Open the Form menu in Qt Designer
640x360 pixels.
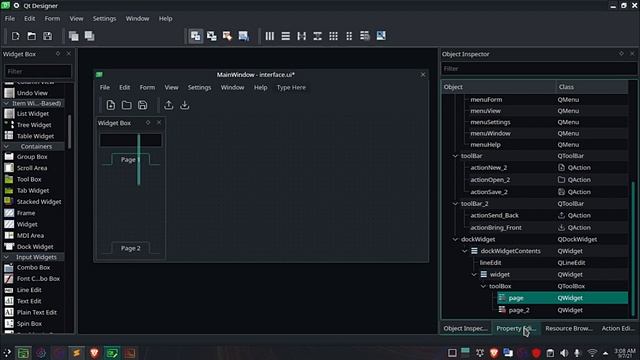tap(52, 18)
